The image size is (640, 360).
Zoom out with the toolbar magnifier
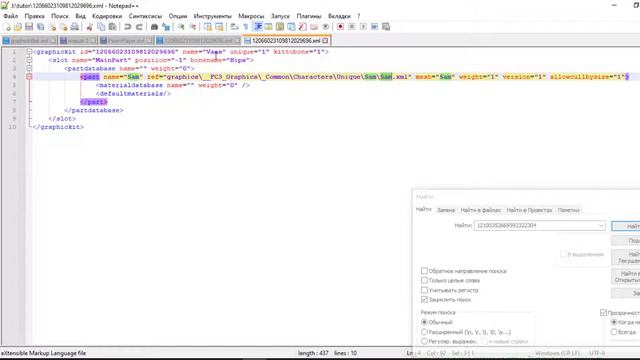click(x=192, y=27)
